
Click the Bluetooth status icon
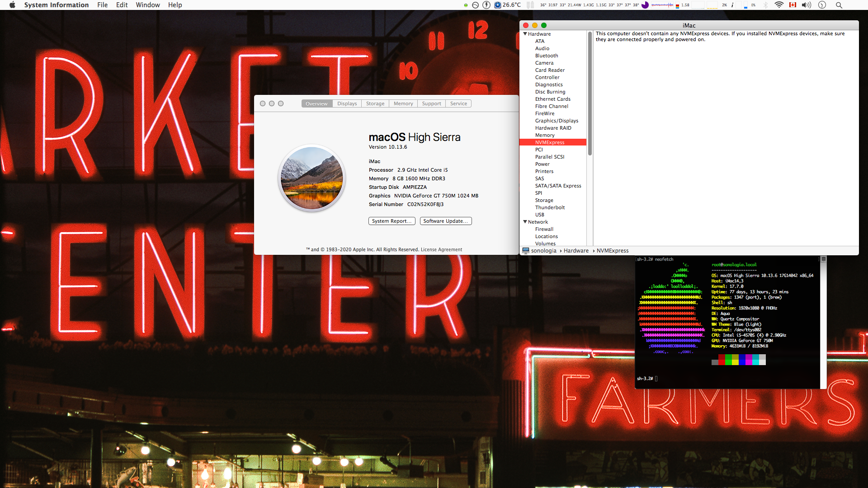pyautogui.click(x=766, y=5)
